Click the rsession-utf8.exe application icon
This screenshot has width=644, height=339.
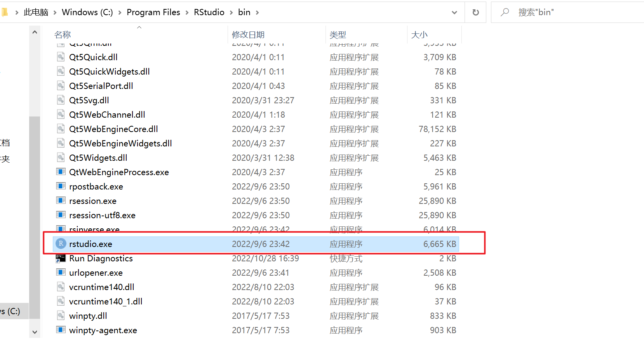point(61,215)
